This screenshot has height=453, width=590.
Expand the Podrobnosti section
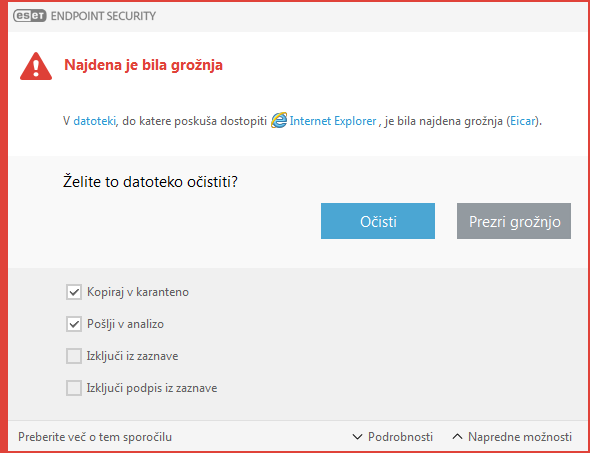click(392, 437)
